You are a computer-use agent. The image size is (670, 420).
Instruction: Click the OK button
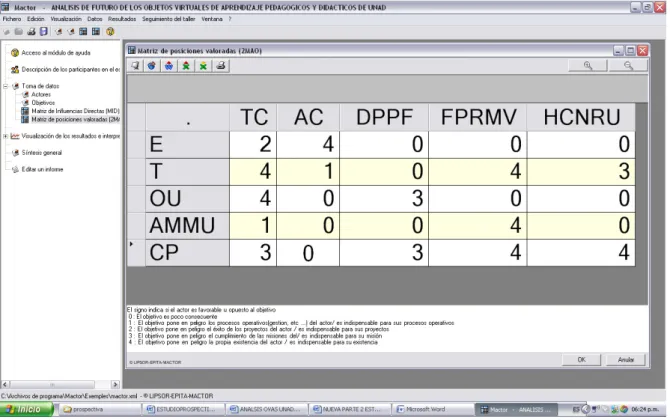pyautogui.click(x=582, y=360)
